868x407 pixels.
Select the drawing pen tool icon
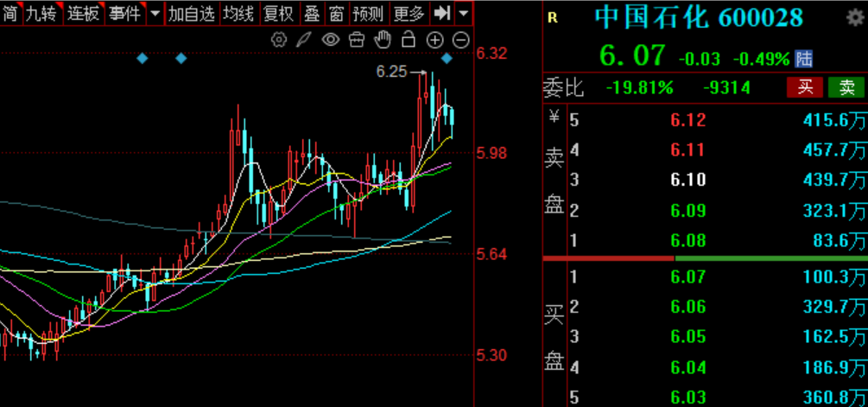(304, 40)
